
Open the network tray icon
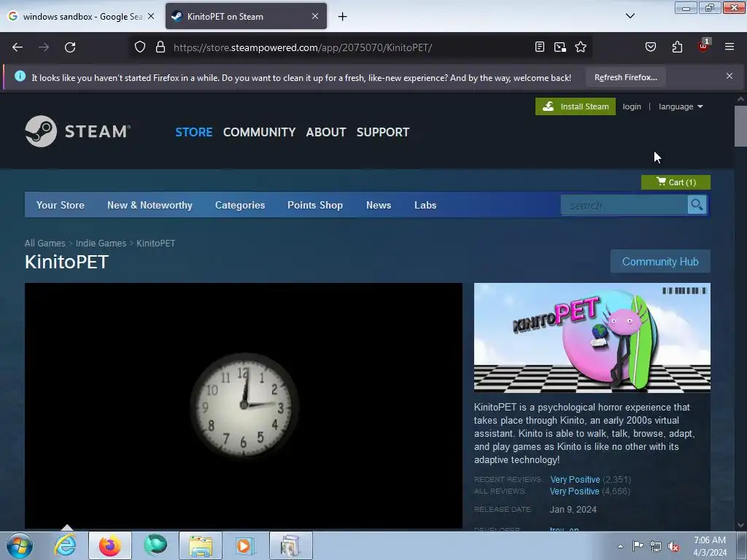[x=656, y=546]
